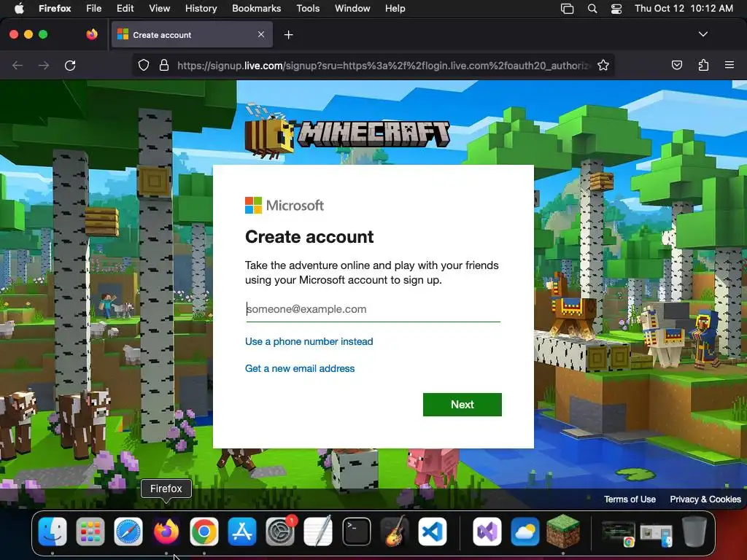Open the tracking protection shield icon
This screenshot has height=560, width=747.
(x=144, y=65)
